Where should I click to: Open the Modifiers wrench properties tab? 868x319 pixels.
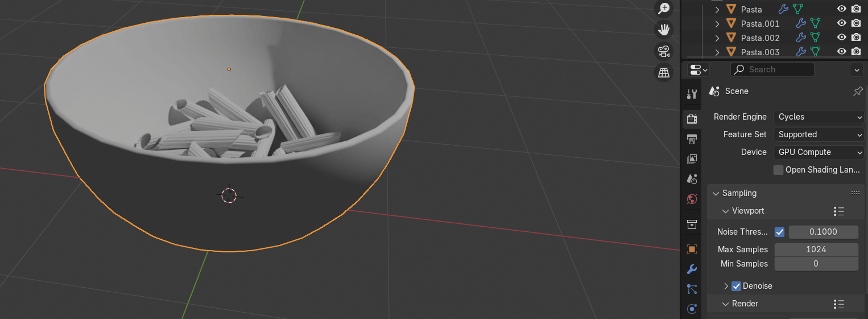point(692,269)
